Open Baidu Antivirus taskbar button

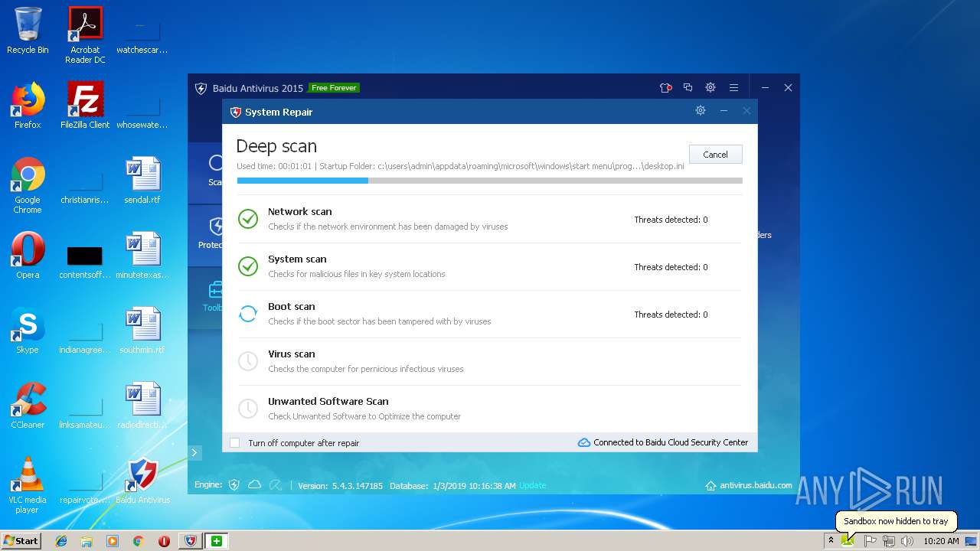[191, 541]
